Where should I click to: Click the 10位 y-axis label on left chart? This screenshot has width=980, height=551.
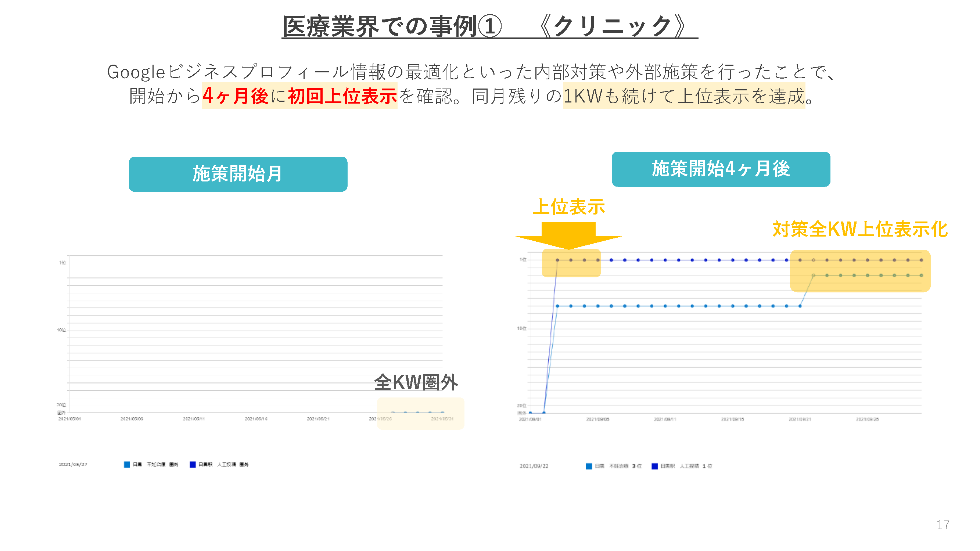point(61,330)
